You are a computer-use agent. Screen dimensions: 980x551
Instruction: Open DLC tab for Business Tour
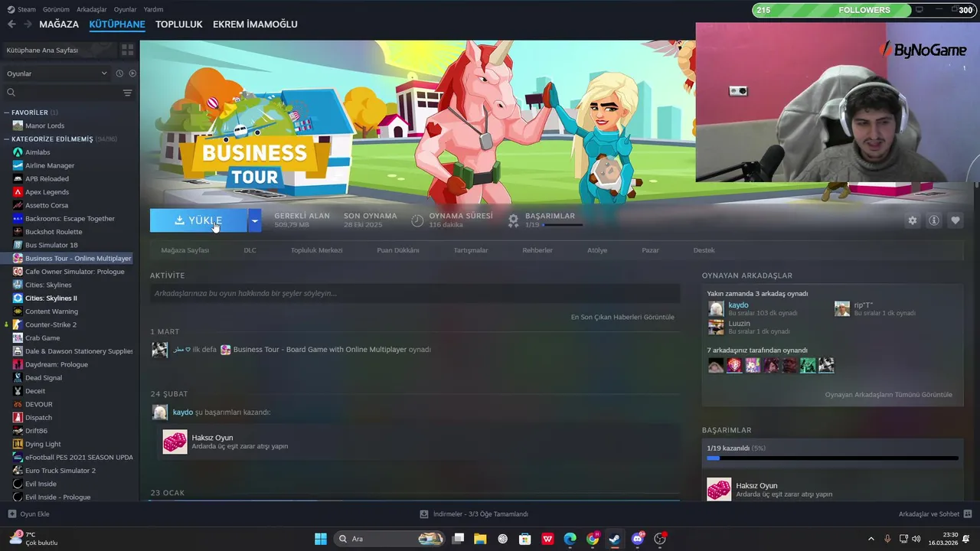click(x=250, y=250)
